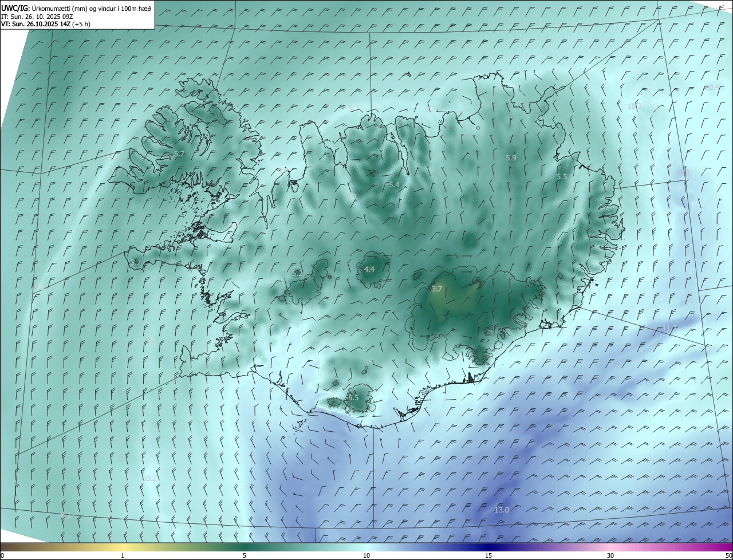The width and height of the screenshot is (733, 560).
Task: Click the faint 10.2 value label
Action: (x=149, y=478)
